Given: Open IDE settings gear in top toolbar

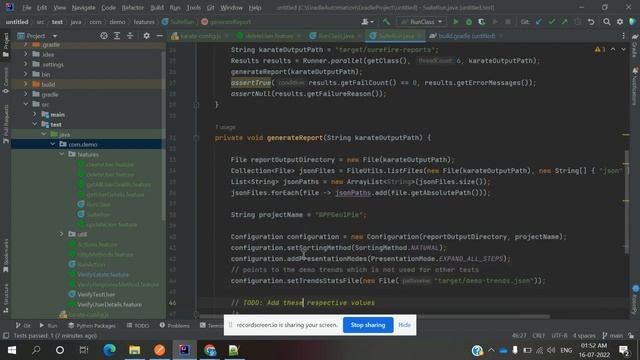Looking at the screenshot, I should point(620,22).
